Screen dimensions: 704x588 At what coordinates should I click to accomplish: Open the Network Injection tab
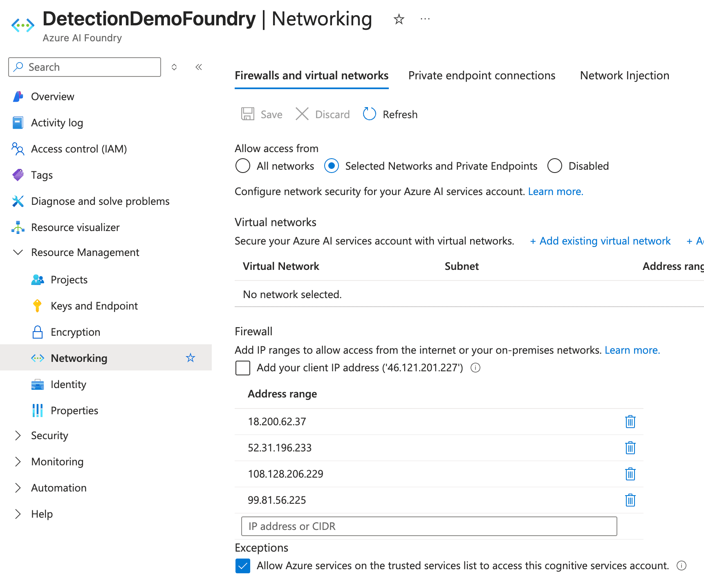[x=624, y=76]
